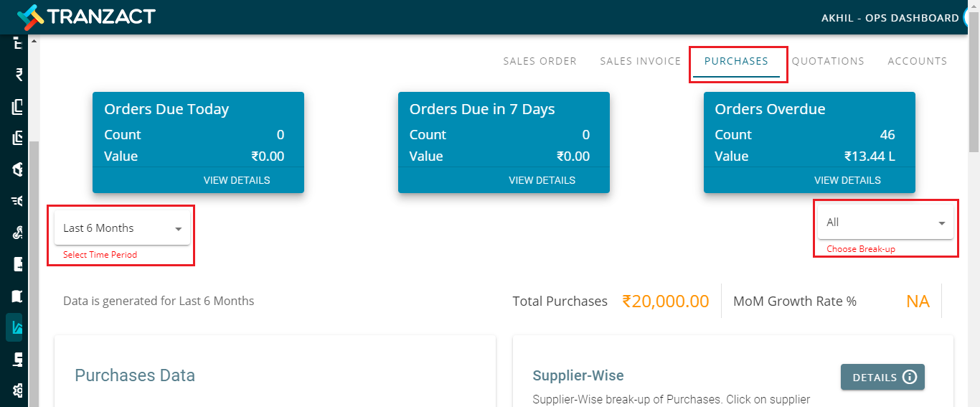Go to the Accounts tab
980x407 pixels.
(x=918, y=61)
